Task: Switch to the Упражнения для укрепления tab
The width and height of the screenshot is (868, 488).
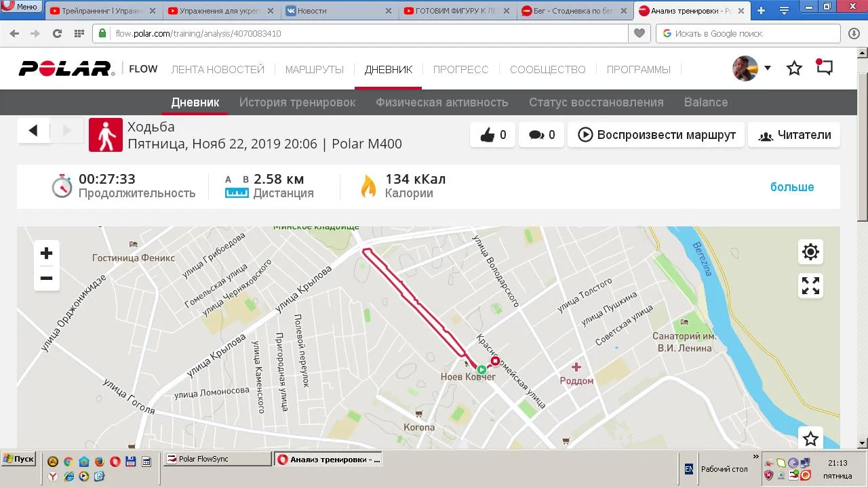Action: pyautogui.click(x=220, y=11)
